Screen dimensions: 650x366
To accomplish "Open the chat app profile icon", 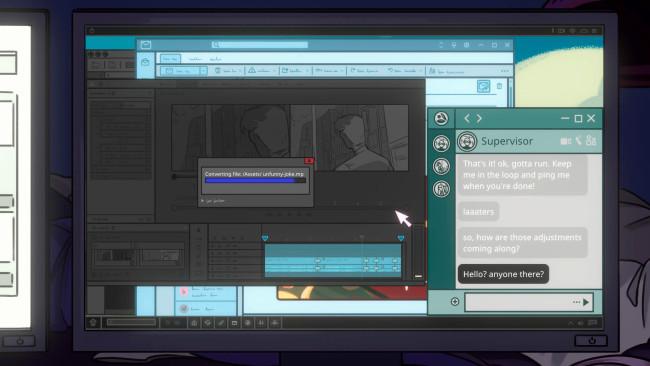I will 441,119.
